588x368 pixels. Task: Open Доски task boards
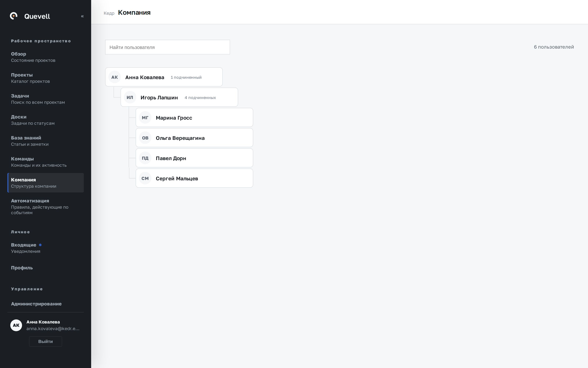(45, 120)
